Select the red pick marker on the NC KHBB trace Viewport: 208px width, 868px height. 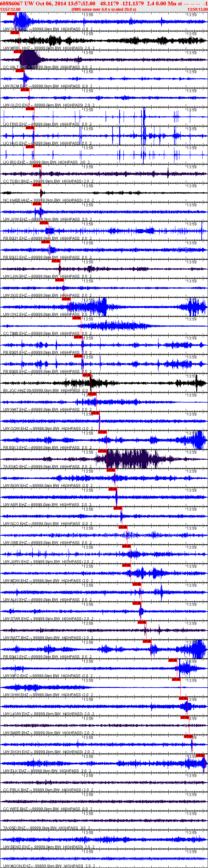[36, 185]
